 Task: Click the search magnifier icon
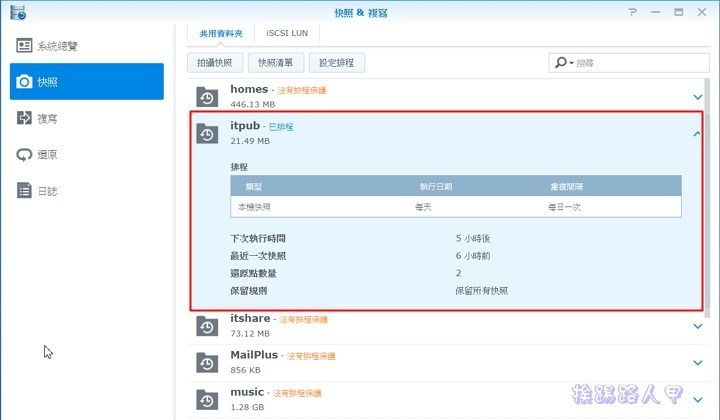(x=561, y=62)
